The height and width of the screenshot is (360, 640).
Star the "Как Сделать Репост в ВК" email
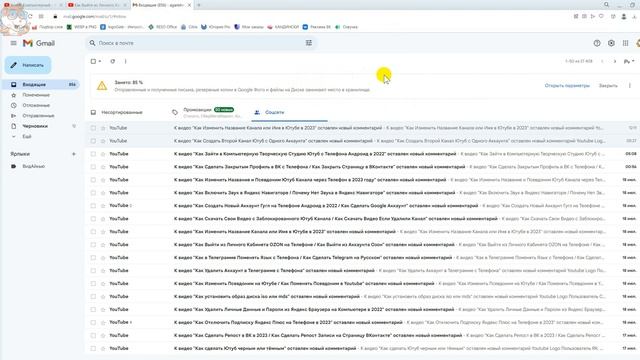[103, 336]
